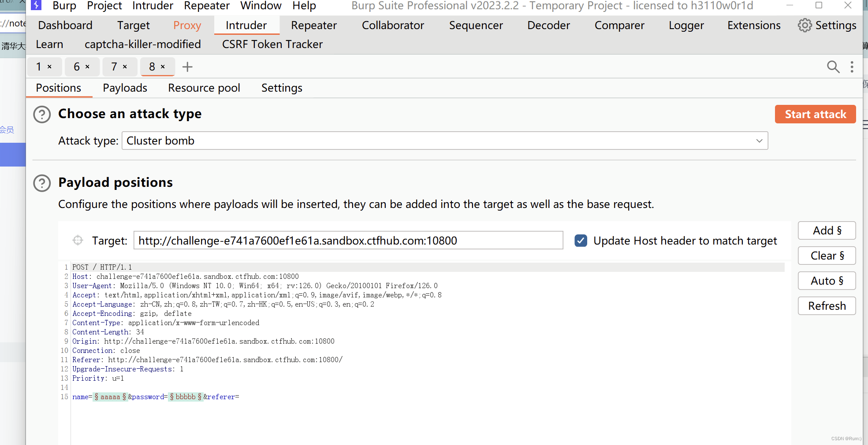Viewport: 868px width, 445px height.
Task: Click the Burp Suite logo icon
Action: (x=36, y=5)
